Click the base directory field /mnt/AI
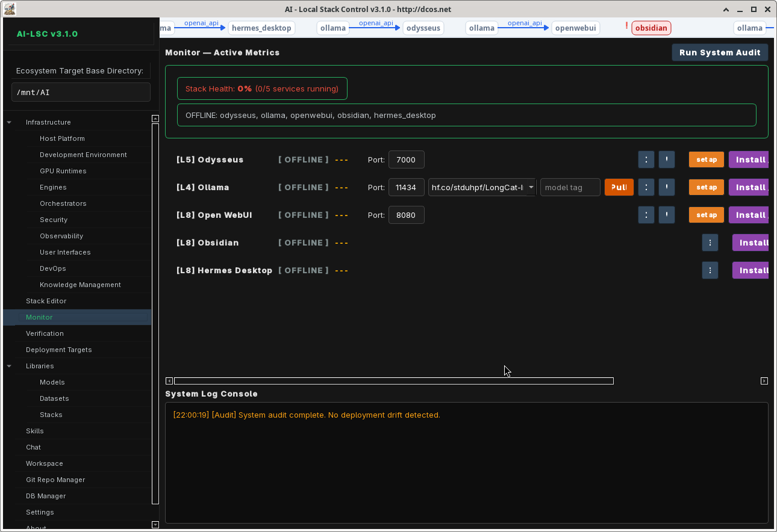The image size is (777, 532). [81, 92]
